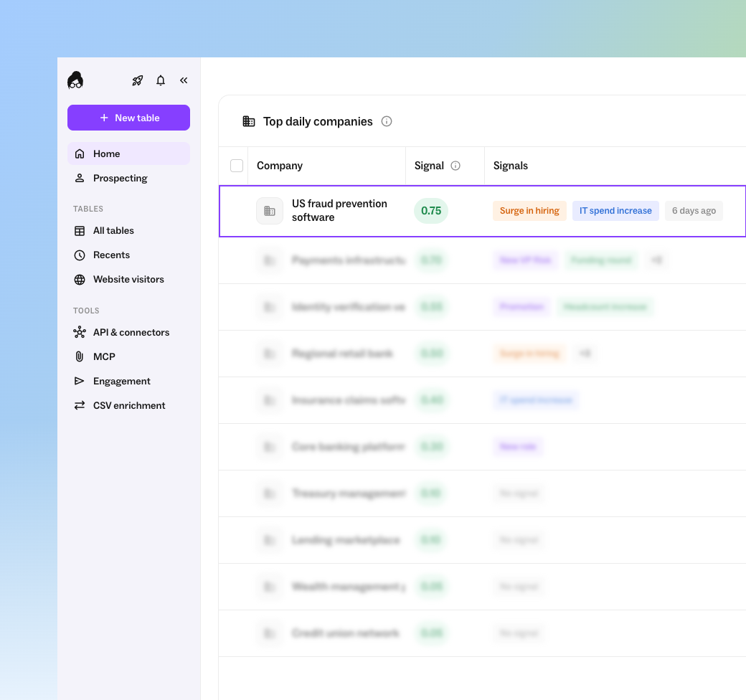This screenshot has width=746, height=700.
Task: Click the 6 days ago tag
Action: 694,211
